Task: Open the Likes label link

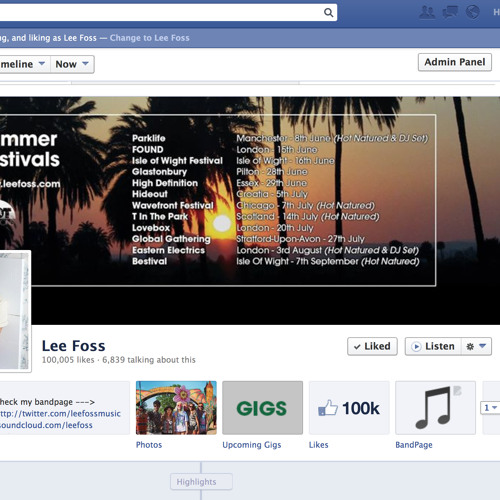Action: coord(318,445)
